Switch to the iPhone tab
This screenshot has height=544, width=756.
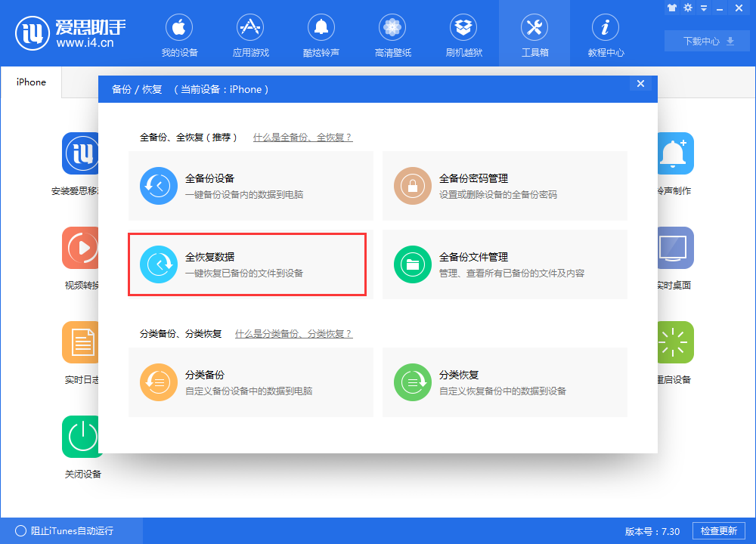click(x=30, y=82)
